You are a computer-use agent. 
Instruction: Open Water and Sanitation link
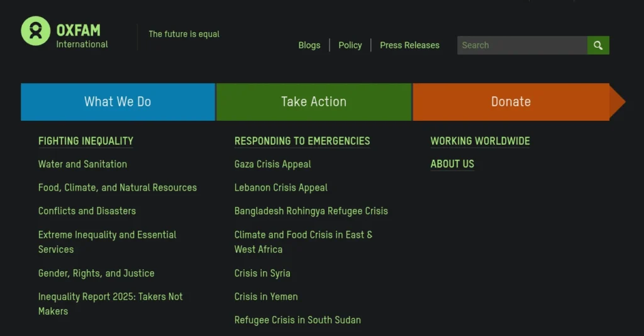coord(82,164)
